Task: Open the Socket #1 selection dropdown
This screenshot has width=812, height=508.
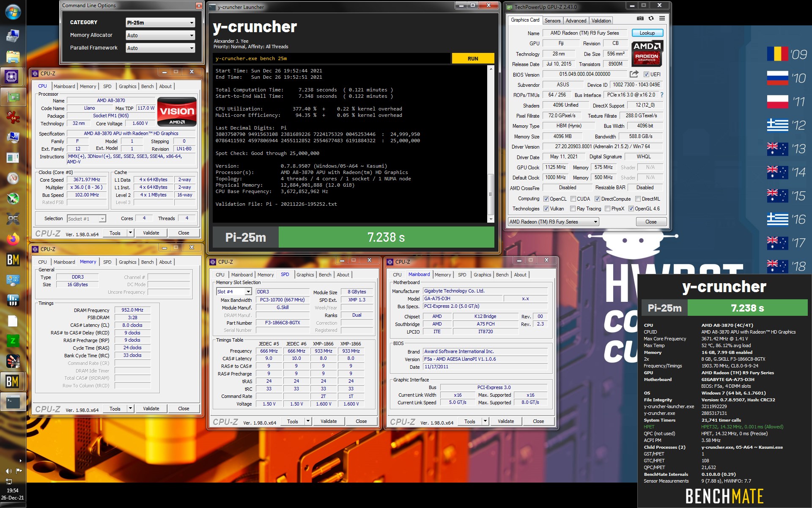Action: tap(86, 219)
